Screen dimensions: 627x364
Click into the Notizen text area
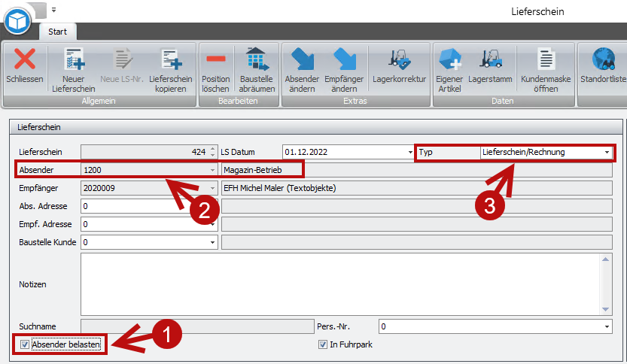point(340,284)
